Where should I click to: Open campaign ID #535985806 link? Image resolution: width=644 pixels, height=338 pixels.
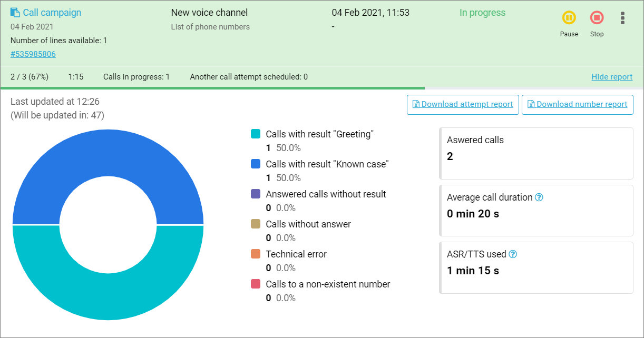33,54
